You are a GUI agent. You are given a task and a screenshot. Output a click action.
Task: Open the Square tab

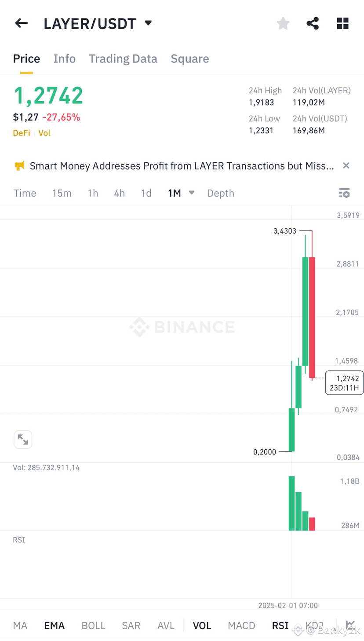[x=190, y=59]
